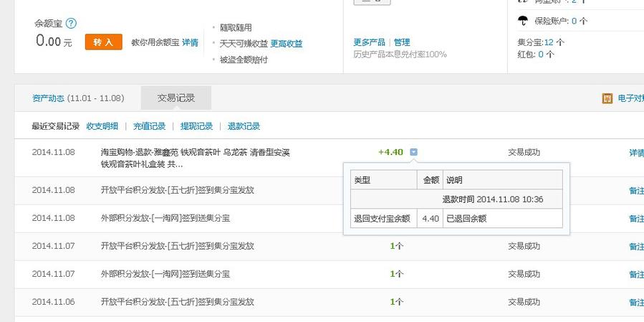Select the +4.40 amount text
Image resolution: width=644 pixels, height=322 pixels.
coord(390,152)
